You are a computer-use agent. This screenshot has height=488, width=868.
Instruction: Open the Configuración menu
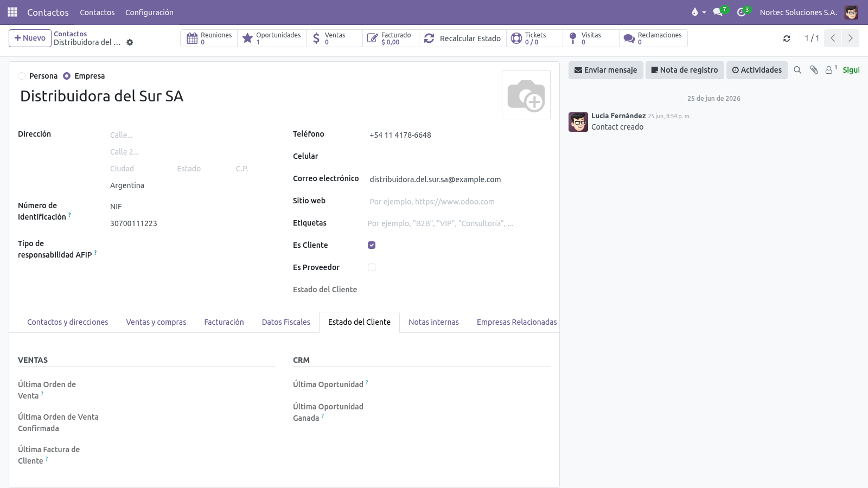coord(149,12)
